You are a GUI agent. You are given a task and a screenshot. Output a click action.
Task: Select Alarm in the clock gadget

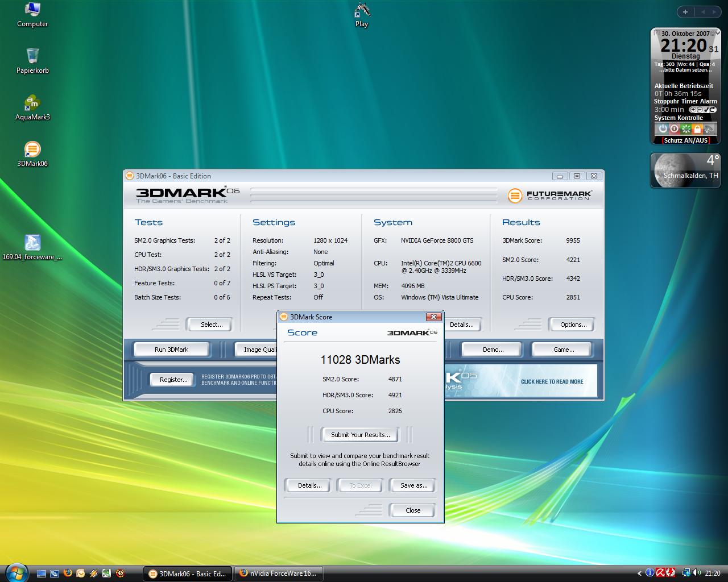point(709,101)
